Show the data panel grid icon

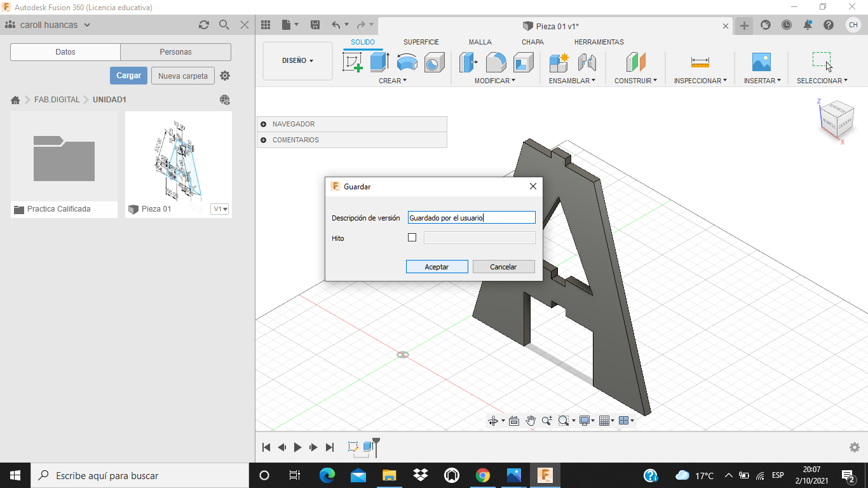click(266, 25)
